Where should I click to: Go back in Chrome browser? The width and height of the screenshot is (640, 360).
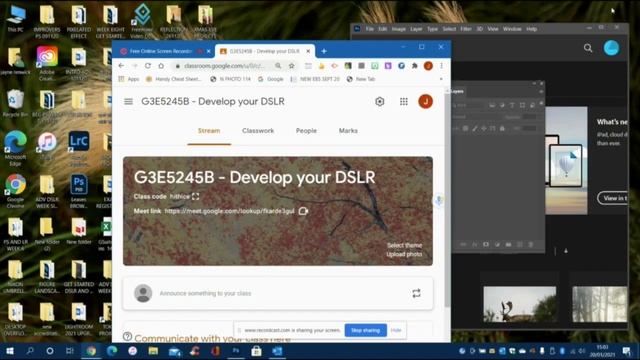(121, 66)
